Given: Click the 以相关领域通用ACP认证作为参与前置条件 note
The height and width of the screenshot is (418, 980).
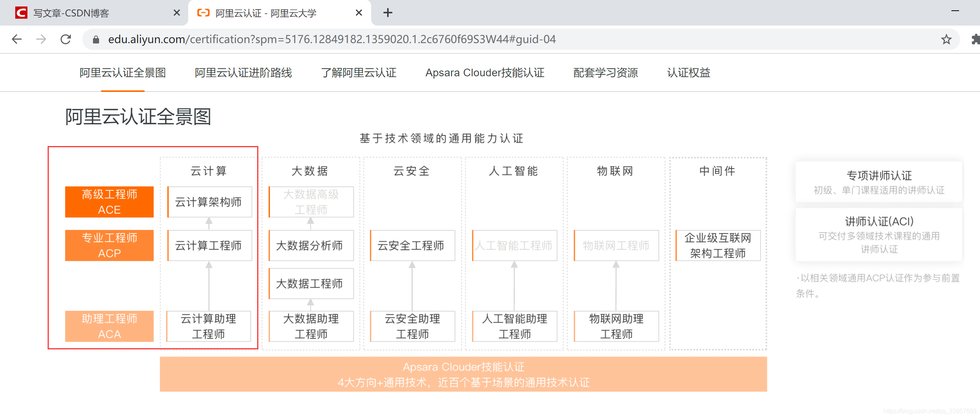Looking at the screenshot, I should pyautogui.click(x=878, y=286).
